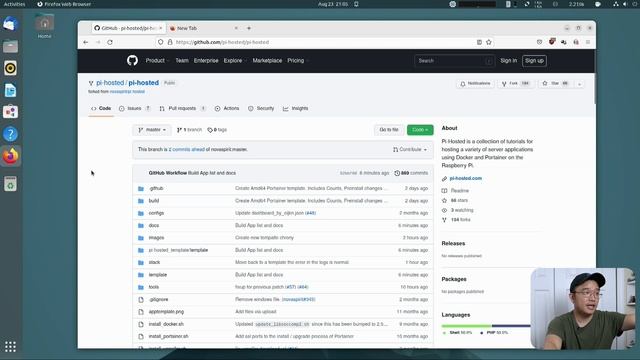View the 869 commits history
The image size is (640, 360).
(x=411, y=173)
